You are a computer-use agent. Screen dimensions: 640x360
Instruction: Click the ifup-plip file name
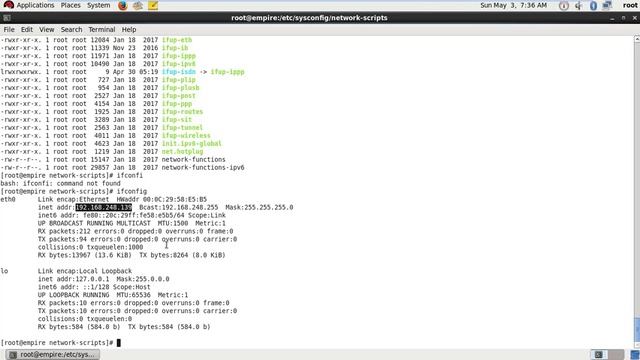179,80
